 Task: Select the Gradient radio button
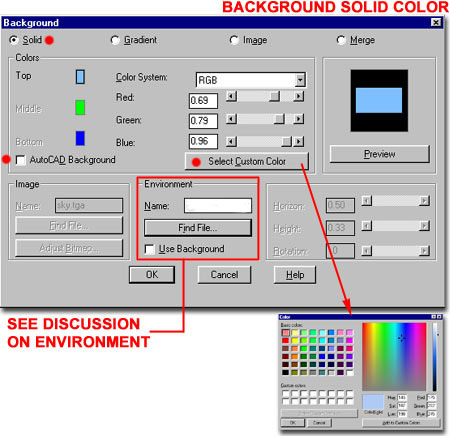point(115,40)
